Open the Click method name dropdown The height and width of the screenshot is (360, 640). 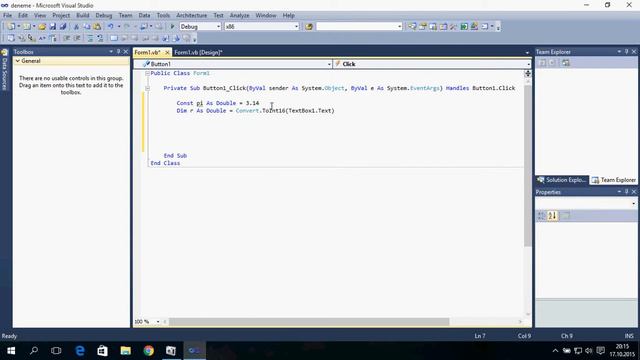click(528, 64)
